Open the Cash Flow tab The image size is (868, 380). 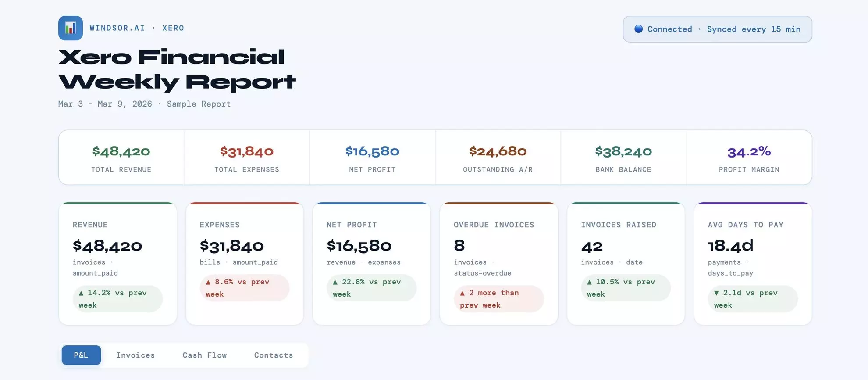[x=204, y=355]
